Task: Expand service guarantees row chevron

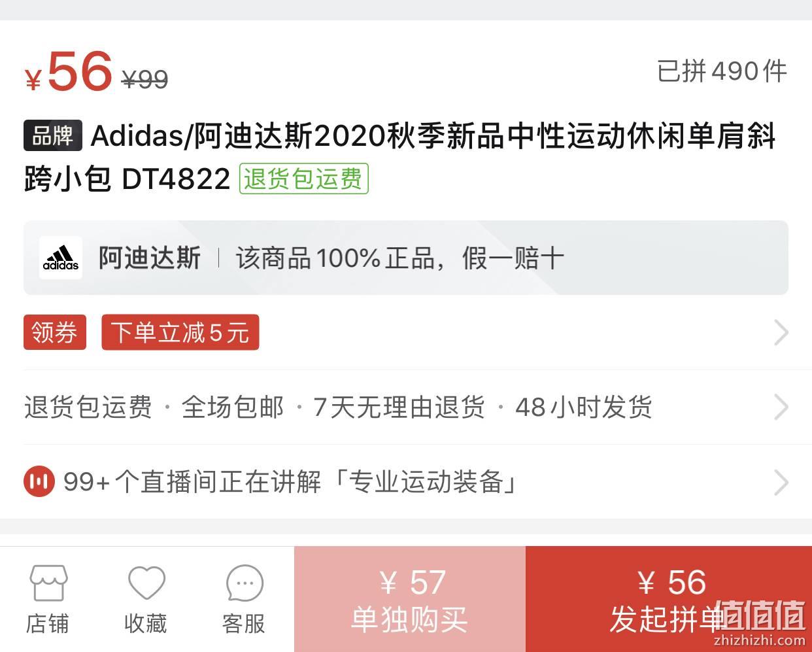Action: [781, 407]
